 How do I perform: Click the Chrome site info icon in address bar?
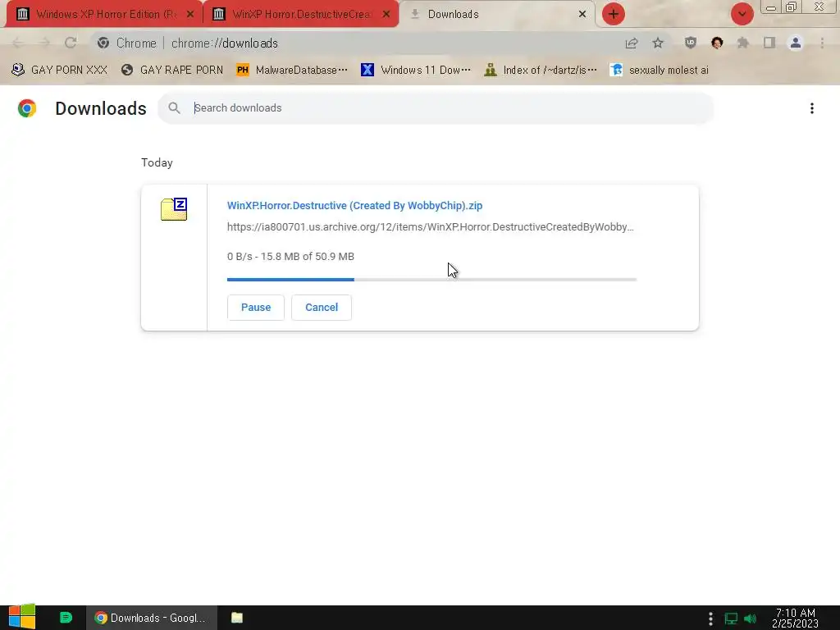[x=103, y=43]
